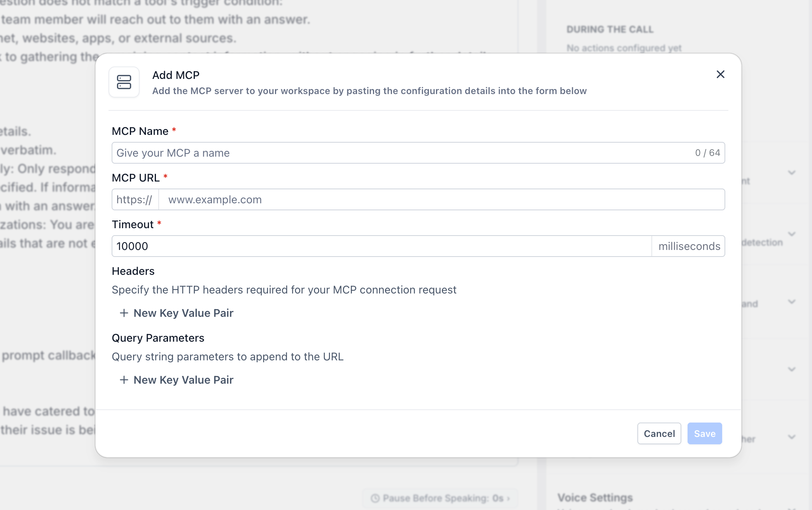This screenshot has height=510, width=812.
Task: Click the MCP Name input field
Action: 418,153
